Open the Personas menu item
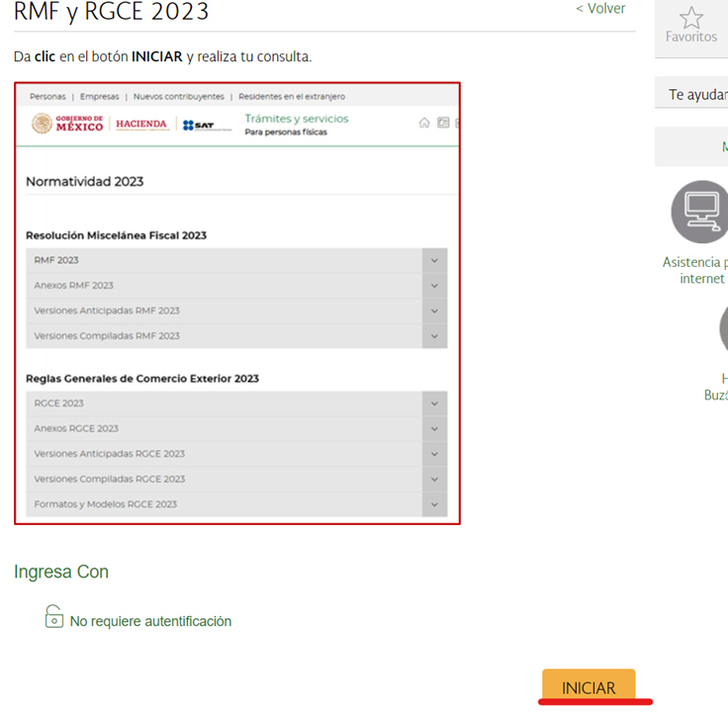 click(x=47, y=97)
